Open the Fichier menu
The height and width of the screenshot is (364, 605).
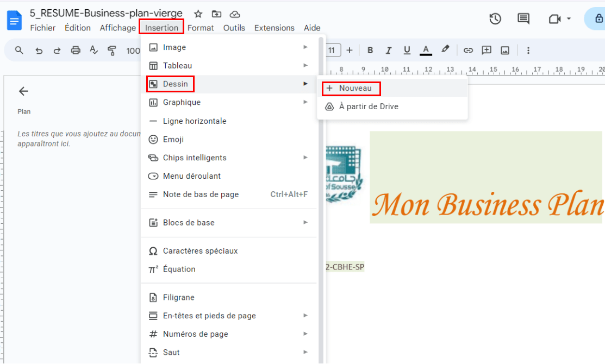point(43,28)
